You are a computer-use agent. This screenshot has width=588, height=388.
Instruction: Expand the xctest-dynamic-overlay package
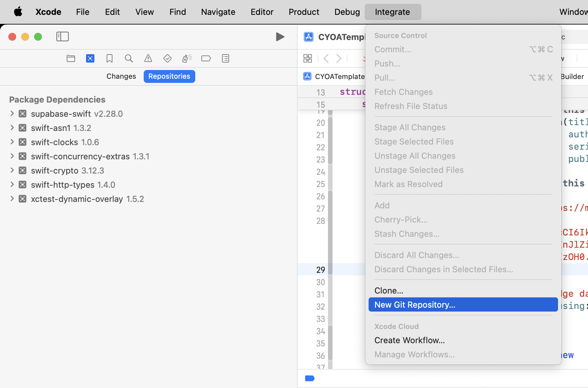click(x=12, y=199)
